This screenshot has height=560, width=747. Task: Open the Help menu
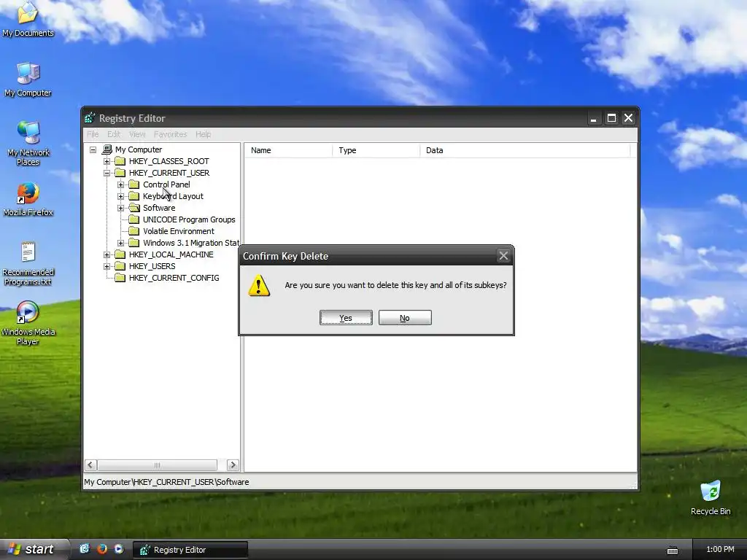click(x=204, y=134)
